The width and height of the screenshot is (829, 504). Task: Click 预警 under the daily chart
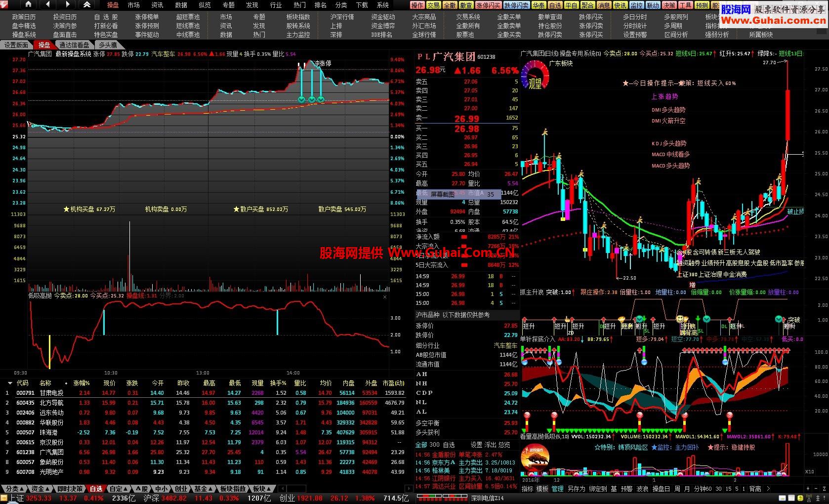point(626,489)
